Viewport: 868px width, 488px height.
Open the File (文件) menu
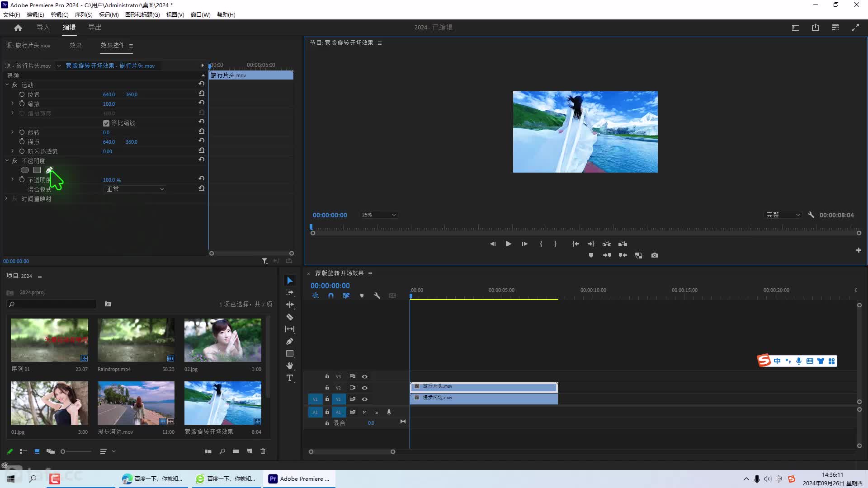[x=12, y=14]
